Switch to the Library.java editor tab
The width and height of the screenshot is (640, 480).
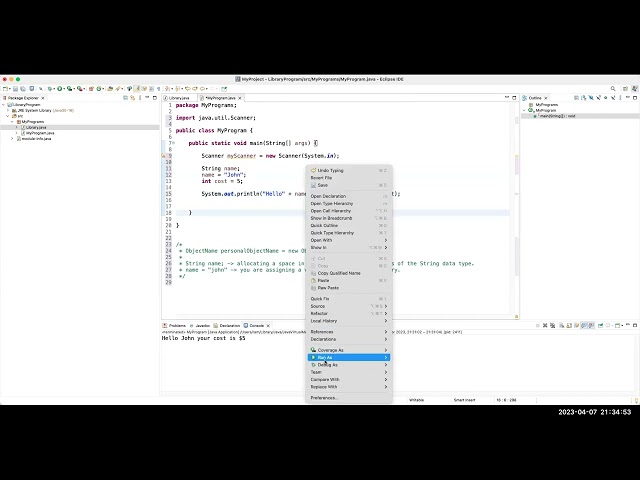(x=179, y=98)
